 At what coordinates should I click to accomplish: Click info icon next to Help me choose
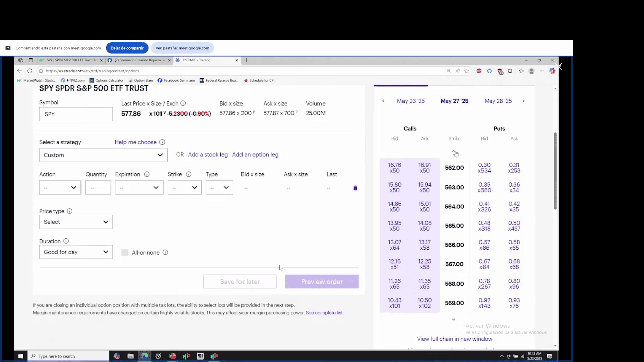click(162, 142)
